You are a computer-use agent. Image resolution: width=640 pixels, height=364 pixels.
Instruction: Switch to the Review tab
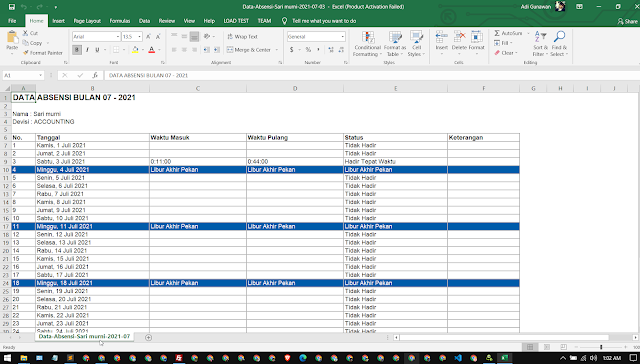[x=167, y=21]
